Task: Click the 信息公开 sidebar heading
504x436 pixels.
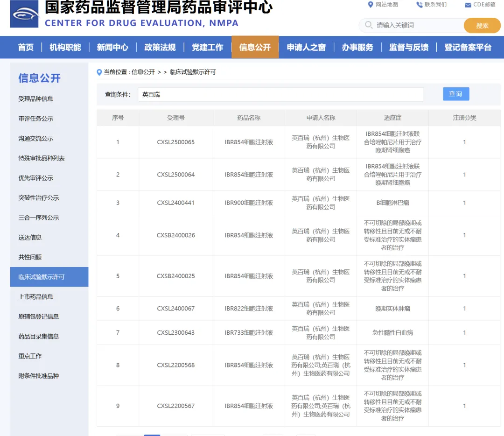Action: coord(39,78)
